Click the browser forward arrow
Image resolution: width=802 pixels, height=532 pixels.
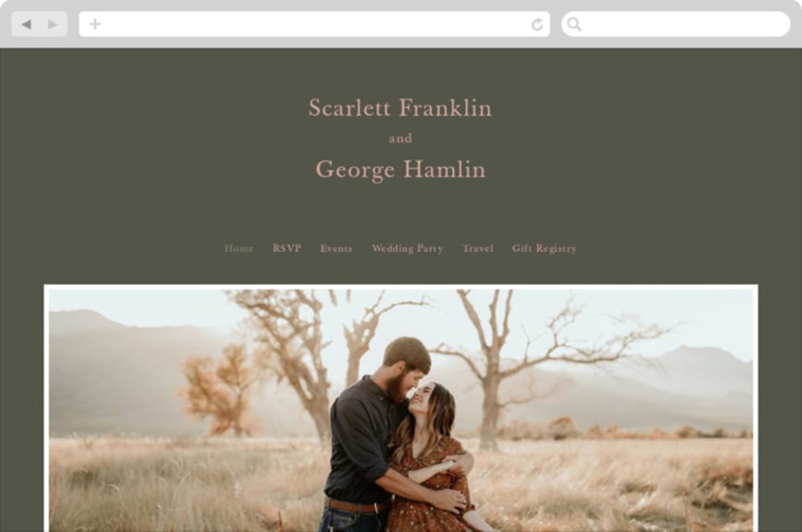tap(53, 24)
